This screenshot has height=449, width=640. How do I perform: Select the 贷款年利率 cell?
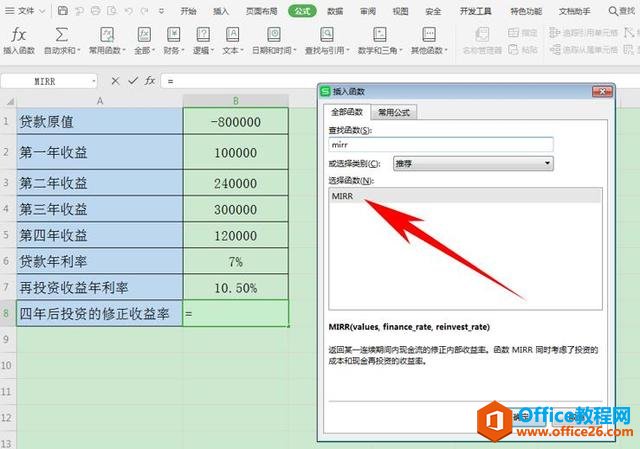click(100, 261)
